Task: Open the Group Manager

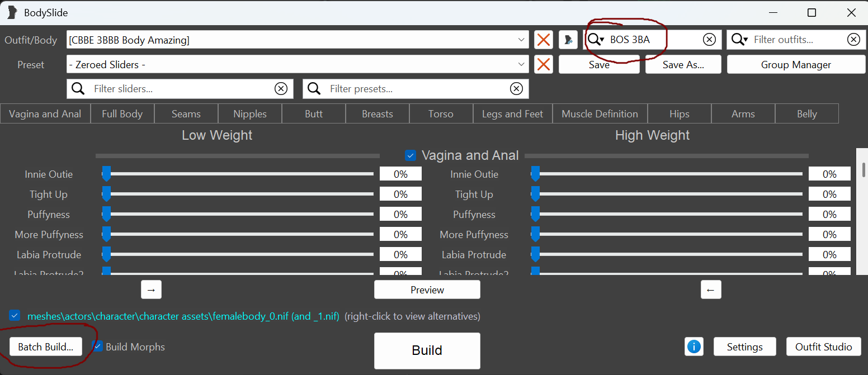Action: tap(796, 65)
